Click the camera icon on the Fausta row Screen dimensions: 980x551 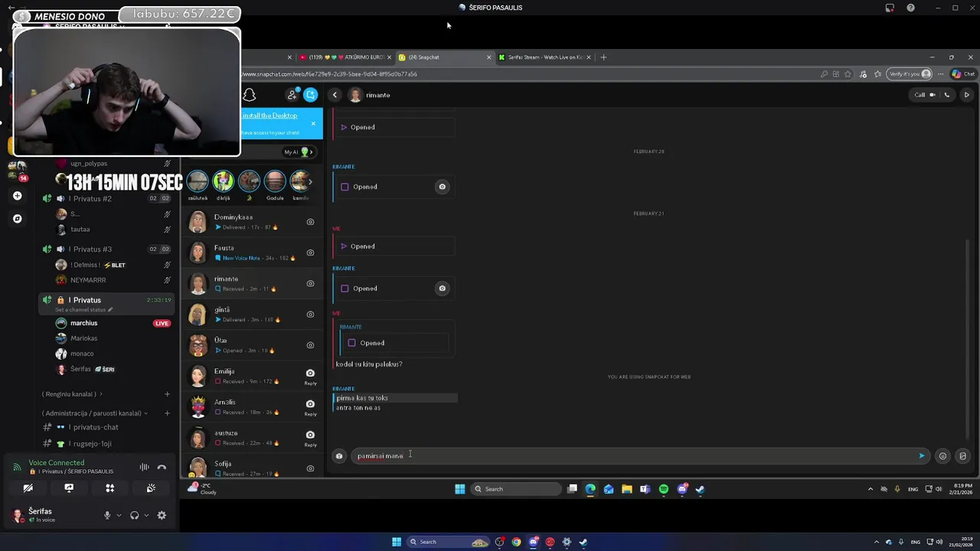point(310,253)
